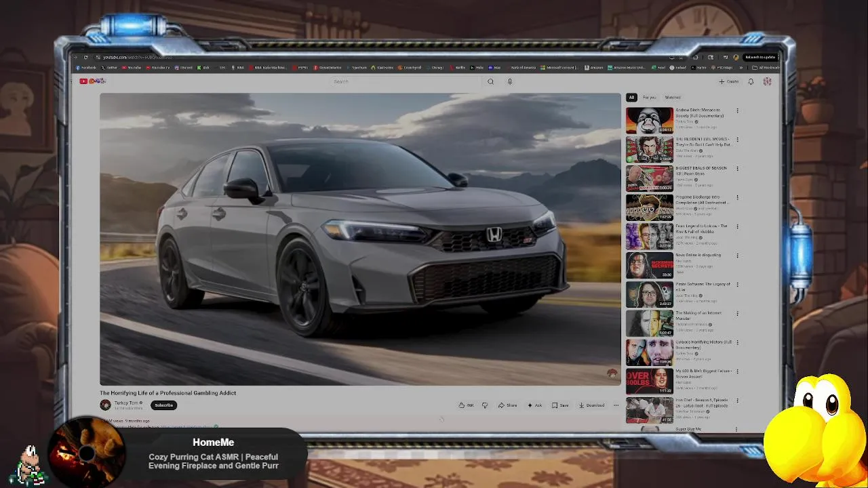The height and width of the screenshot is (488, 868).
Task: Click the Ask sparkle button
Action: click(534, 405)
